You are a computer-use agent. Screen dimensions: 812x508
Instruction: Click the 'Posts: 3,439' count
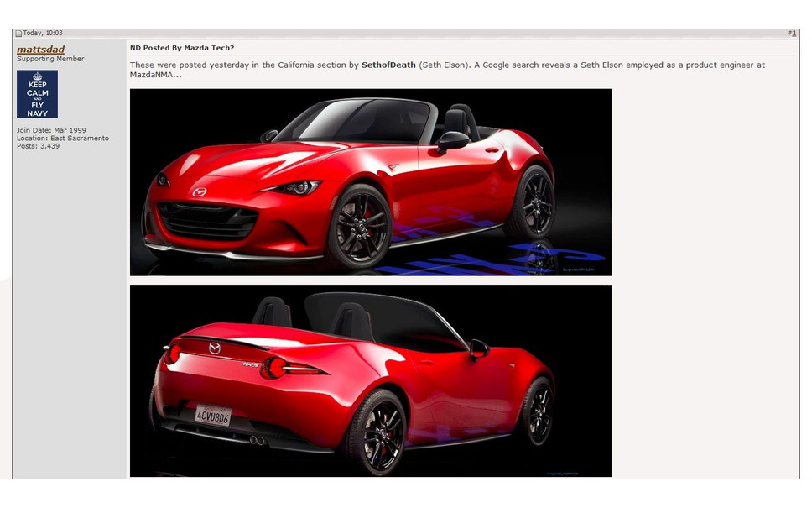(x=38, y=146)
